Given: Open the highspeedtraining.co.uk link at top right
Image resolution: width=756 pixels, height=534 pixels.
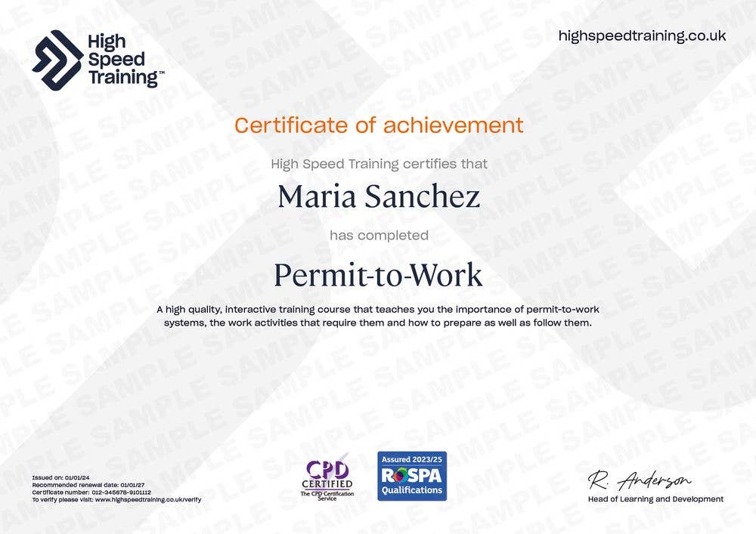Looking at the screenshot, I should click(x=642, y=36).
